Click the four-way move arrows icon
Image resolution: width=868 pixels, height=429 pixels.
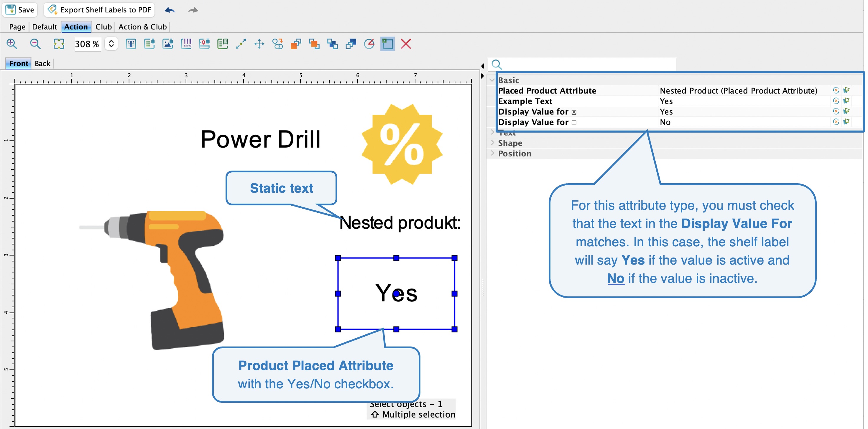tap(259, 44)
